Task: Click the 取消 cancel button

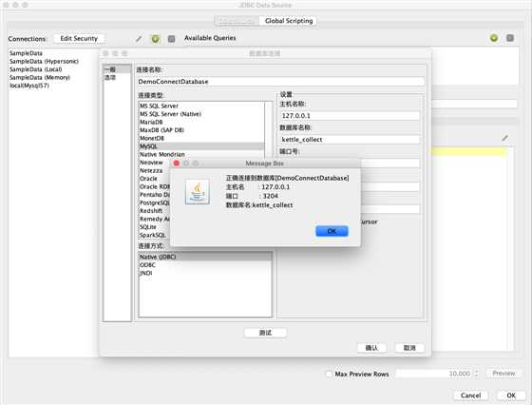Action: click(409, 348)
